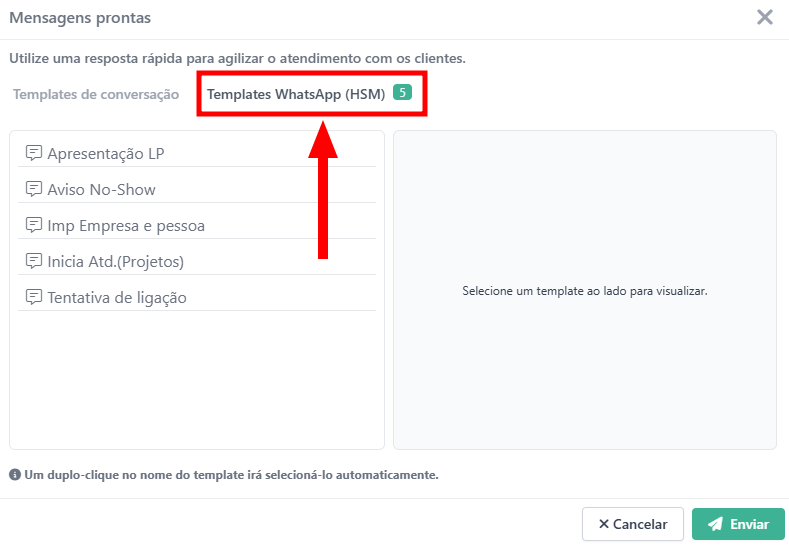789x545 pixels.
Task: Click the message icon beside Aviso No-Show
Action: [33, 189]
